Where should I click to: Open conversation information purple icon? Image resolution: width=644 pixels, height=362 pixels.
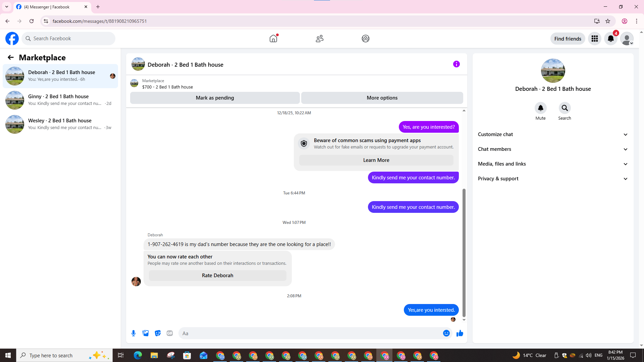coord(456,64)
